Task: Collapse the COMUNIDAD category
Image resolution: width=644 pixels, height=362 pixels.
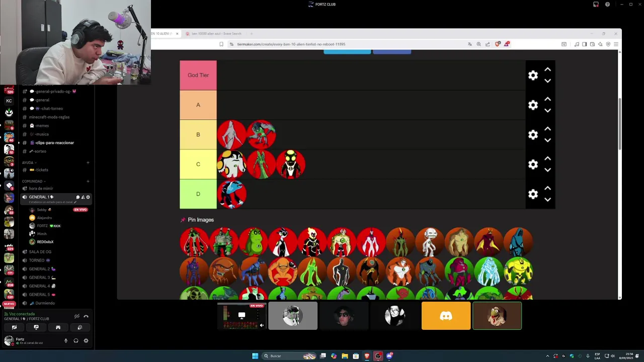Action: point(34,182)
